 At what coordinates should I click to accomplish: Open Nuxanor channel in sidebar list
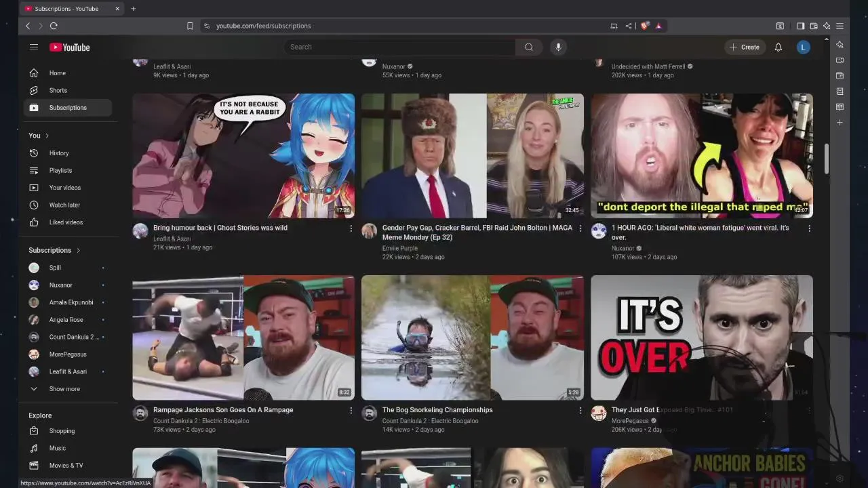point(68,285)
